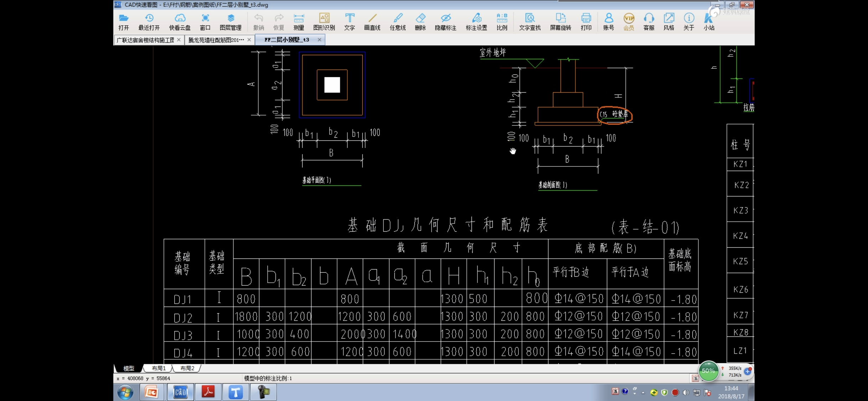Close the 腾龙苑墙柱配筋图 tab
The height and width of the screenshot is (401, 868).
pos(249,40)
